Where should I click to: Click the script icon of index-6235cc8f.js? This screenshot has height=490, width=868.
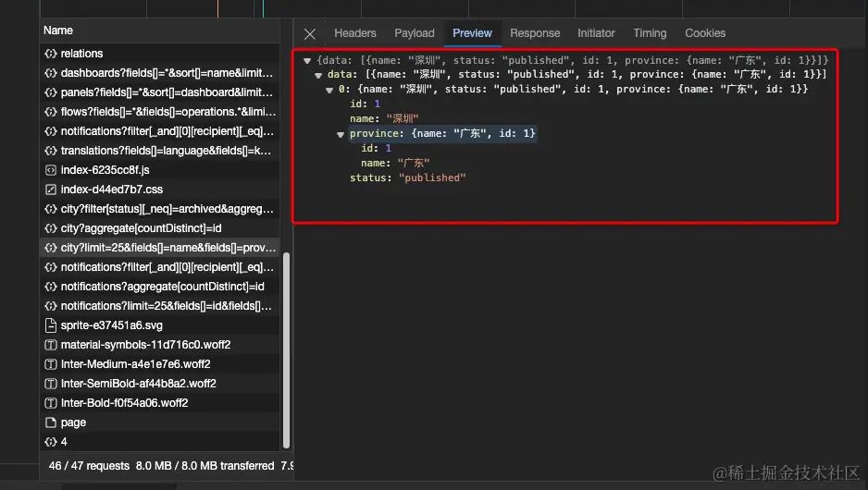pyautogui.click(x=50, y=170)
